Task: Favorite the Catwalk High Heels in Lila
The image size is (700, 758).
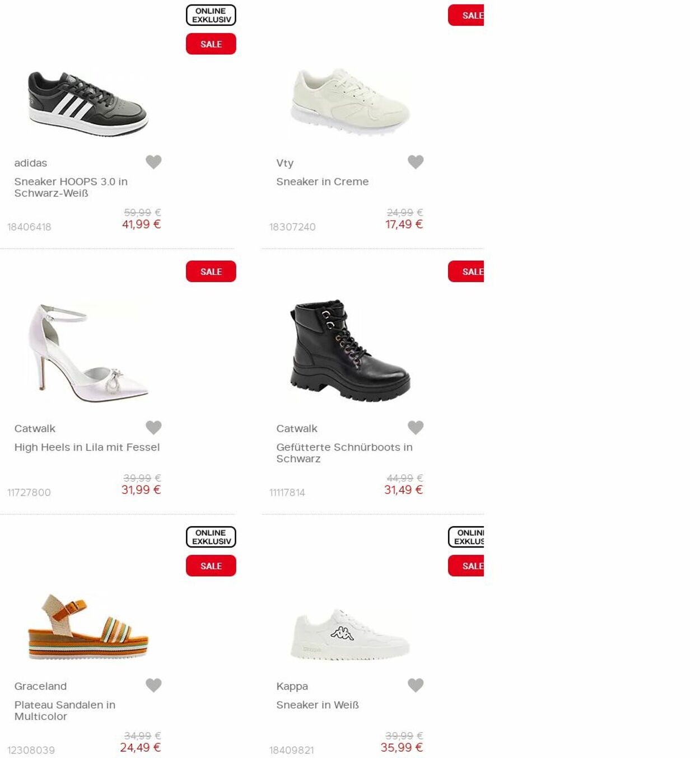Action: tap(153, 427)
